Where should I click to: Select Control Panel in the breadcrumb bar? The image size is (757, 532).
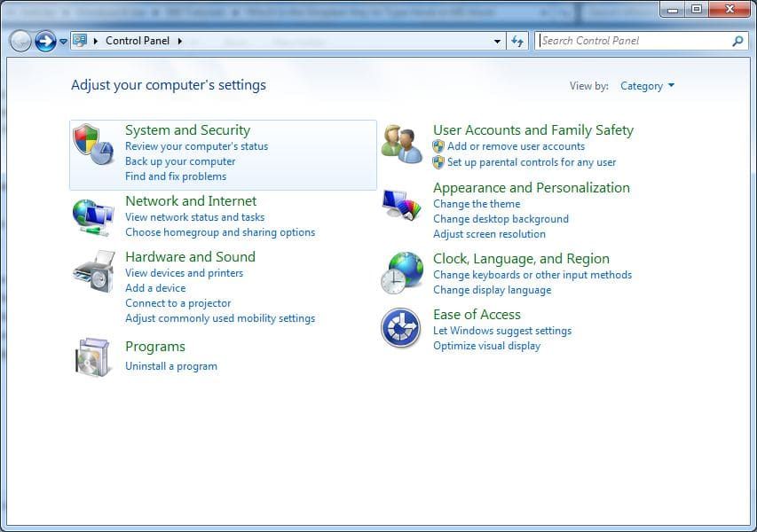click(138, 41)
